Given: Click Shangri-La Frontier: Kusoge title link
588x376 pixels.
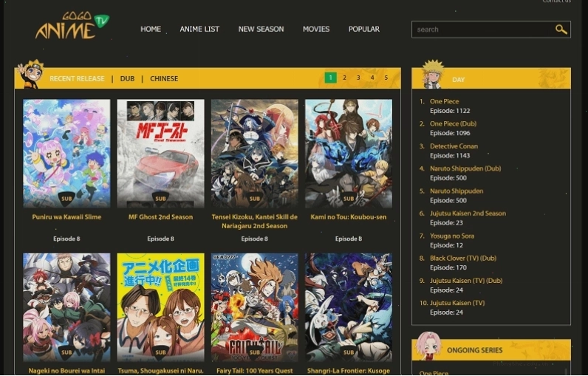Looking at the screenshot, I should [349, 371].
